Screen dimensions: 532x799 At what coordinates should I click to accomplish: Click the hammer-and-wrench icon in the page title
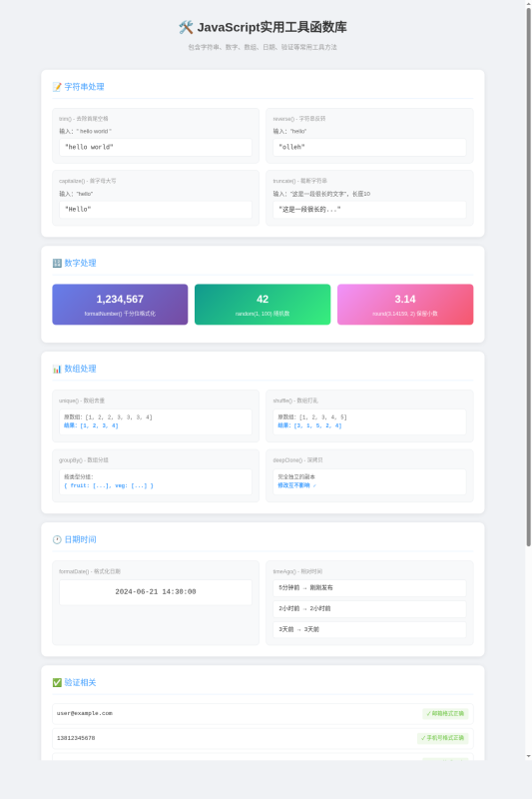(x=186, y=28)
